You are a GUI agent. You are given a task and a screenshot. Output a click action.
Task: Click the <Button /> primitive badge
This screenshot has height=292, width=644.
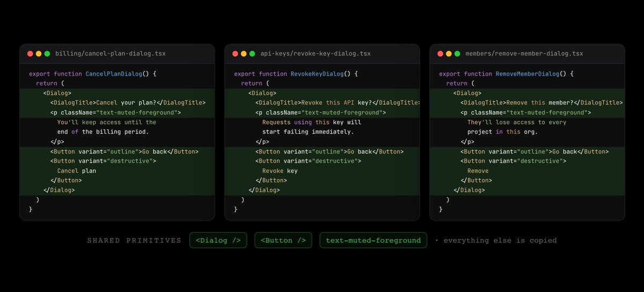[x=283, y=241]
